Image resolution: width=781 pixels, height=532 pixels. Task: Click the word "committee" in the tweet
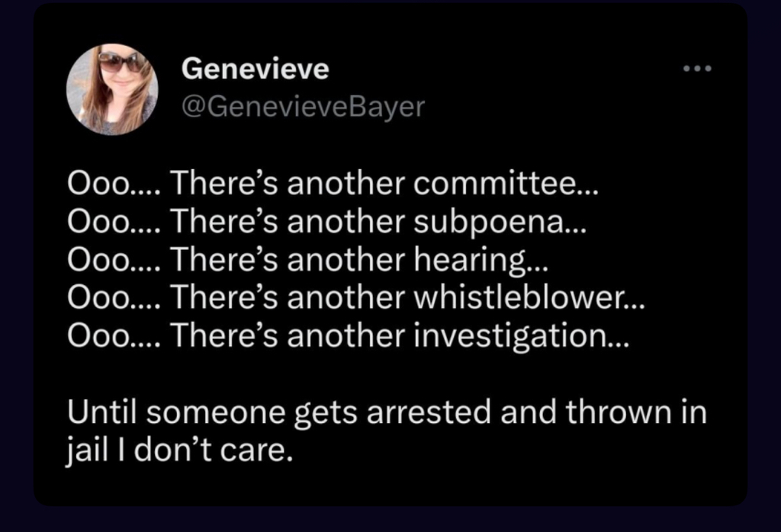(497, 184)
